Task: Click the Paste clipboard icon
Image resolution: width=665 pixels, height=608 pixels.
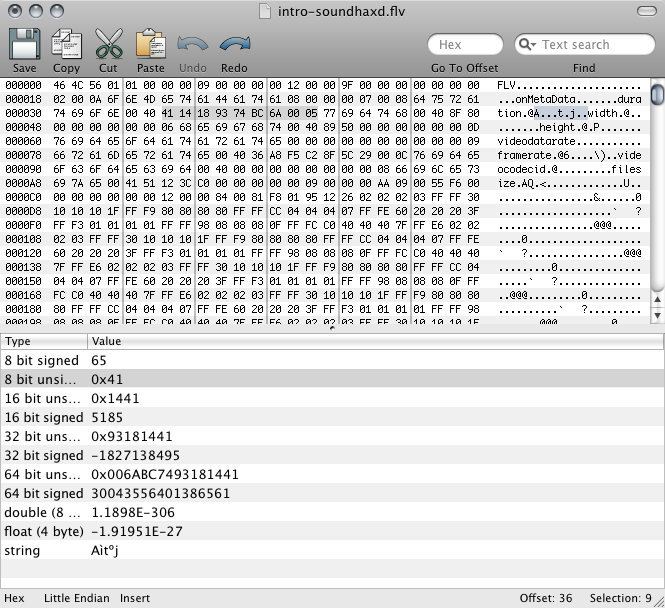Action: click(151, 44)
